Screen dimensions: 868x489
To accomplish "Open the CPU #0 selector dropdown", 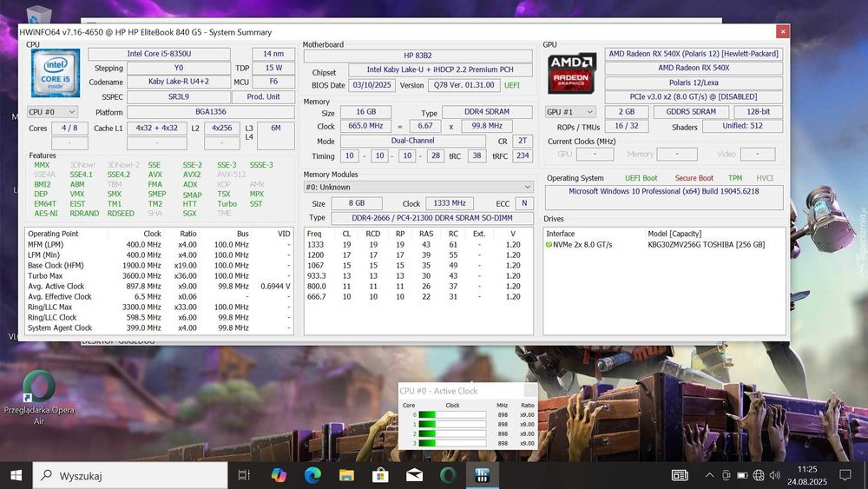I will click(52, 112).
